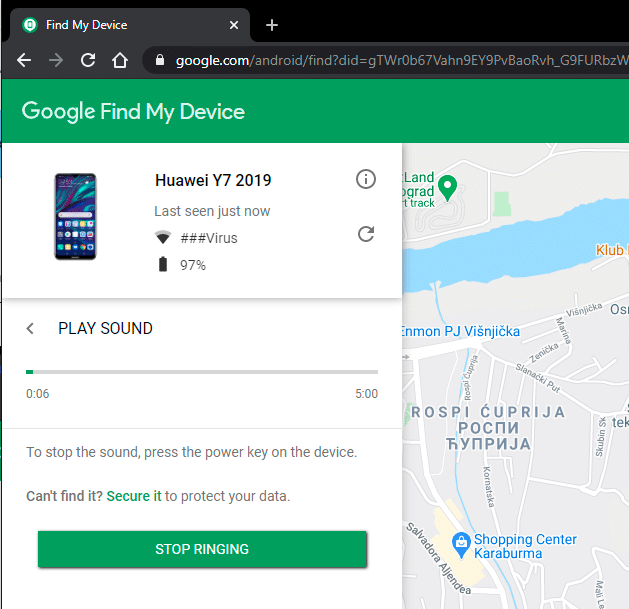Click the 'Višnjička' street label
This screenshot has width=629, height=609.
(584, 309)
